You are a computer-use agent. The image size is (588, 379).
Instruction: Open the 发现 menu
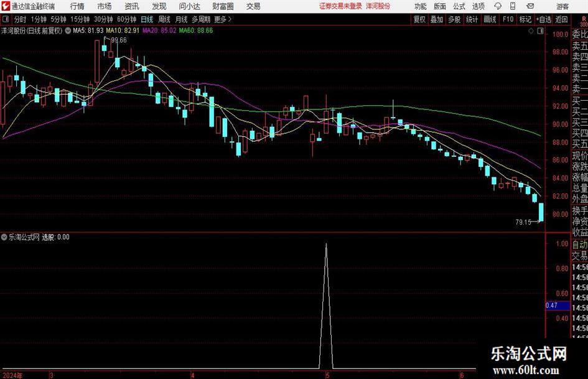pos(159,6)
